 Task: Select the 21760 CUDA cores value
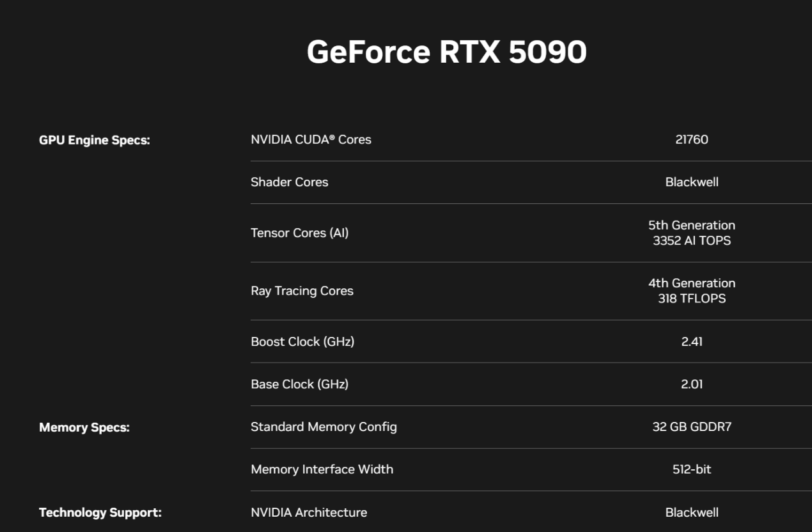point(692,139)
